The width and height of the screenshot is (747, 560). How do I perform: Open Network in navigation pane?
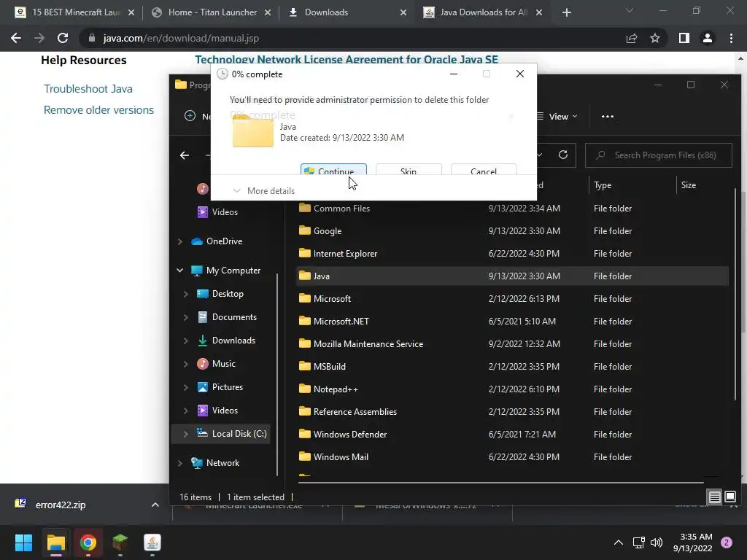coord(215,463)
